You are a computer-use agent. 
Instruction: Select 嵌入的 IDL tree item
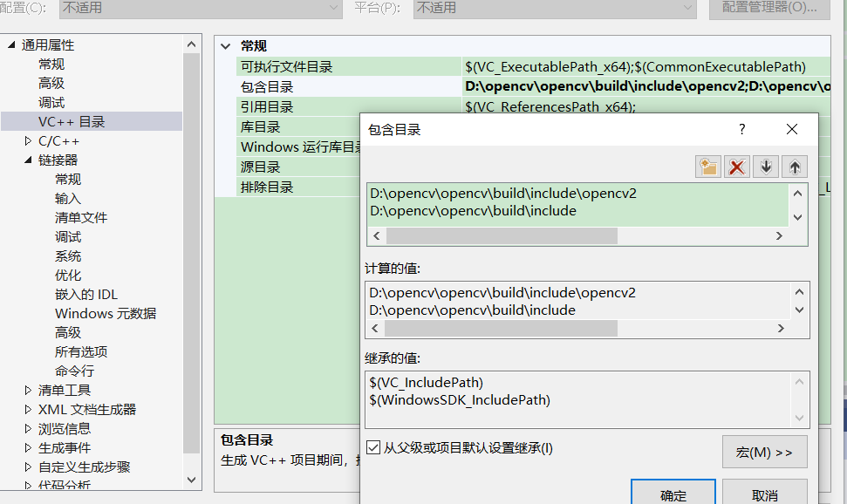pyautogui.click(x=86, y=295)
